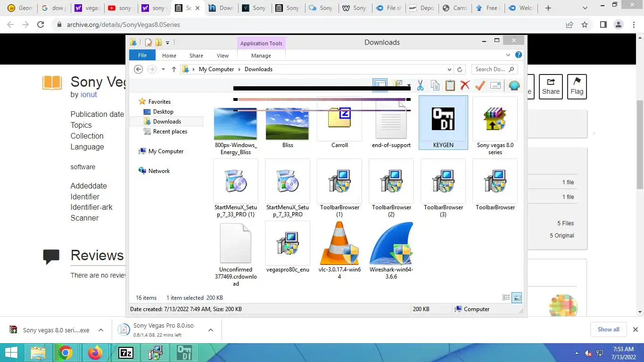Click Show all downloads button
Viewport: 644px width, 362px height.
(608, 329)
